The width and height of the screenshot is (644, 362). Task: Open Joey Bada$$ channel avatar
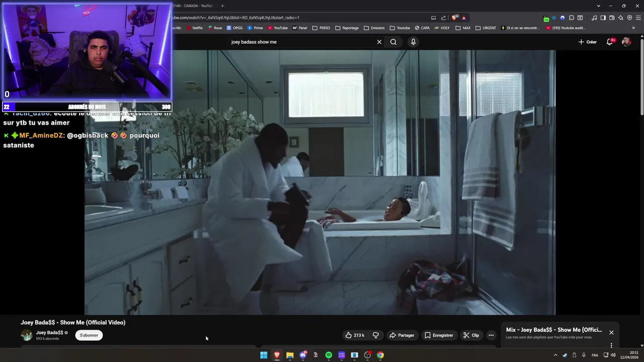pos(27,335)
